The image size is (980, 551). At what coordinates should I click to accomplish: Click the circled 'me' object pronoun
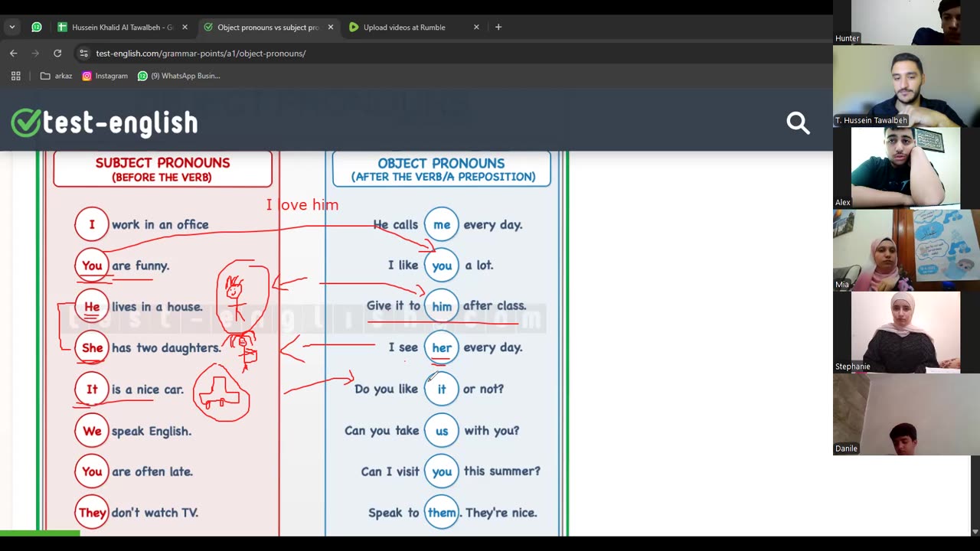[442, 224]
